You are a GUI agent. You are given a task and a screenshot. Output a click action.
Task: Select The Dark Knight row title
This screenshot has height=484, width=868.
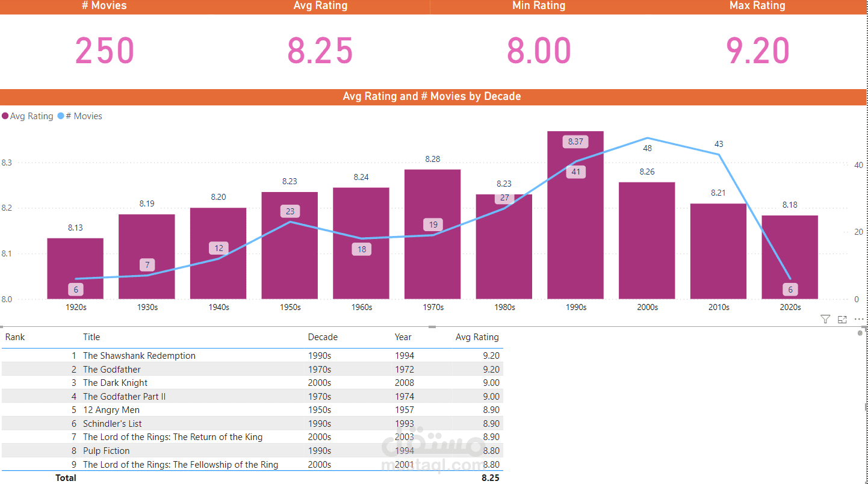tap(115, 383)
